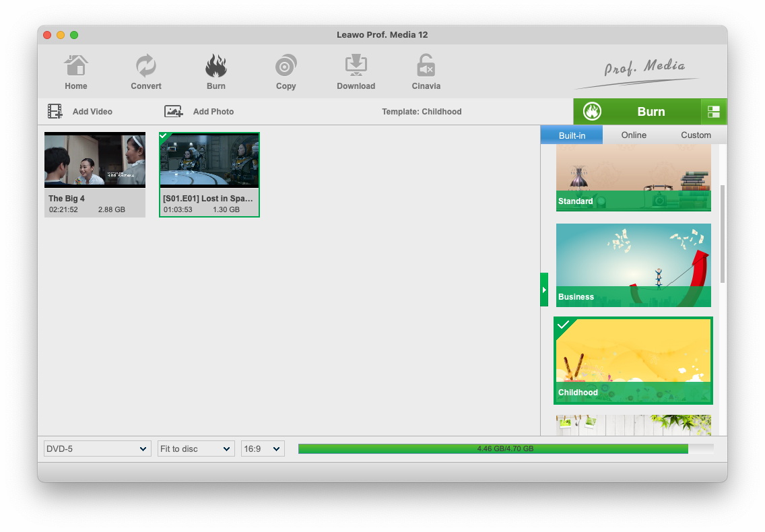Click the [S01.E01] Lost in Spa... title
This screenshot has height=532, width=765.
(x=208, y=198)
